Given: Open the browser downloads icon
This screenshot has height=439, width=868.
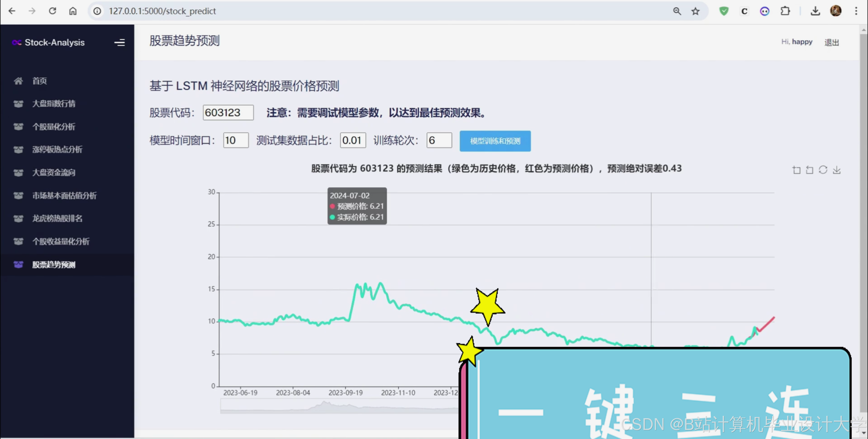Looking at the screenshot, I should click(x=815, y=11).
